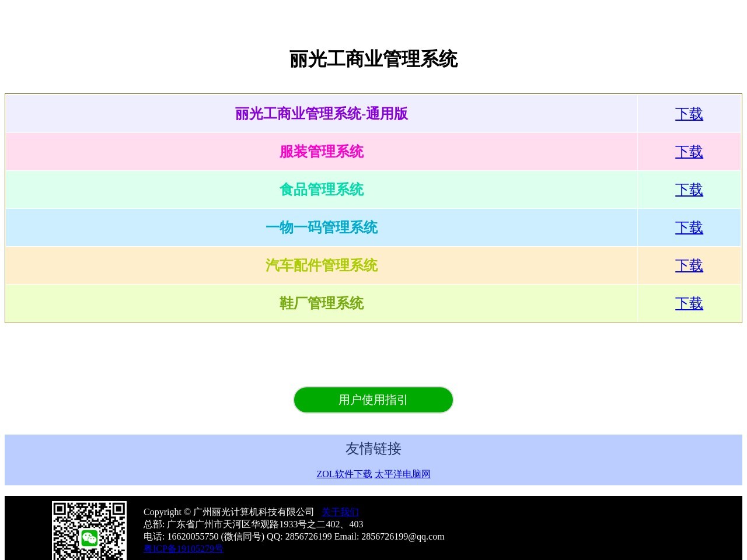The width and height of the screenshot is (747, 560).
Task: Download the 鞋厂管理系统
Action: tap(689, 303)
